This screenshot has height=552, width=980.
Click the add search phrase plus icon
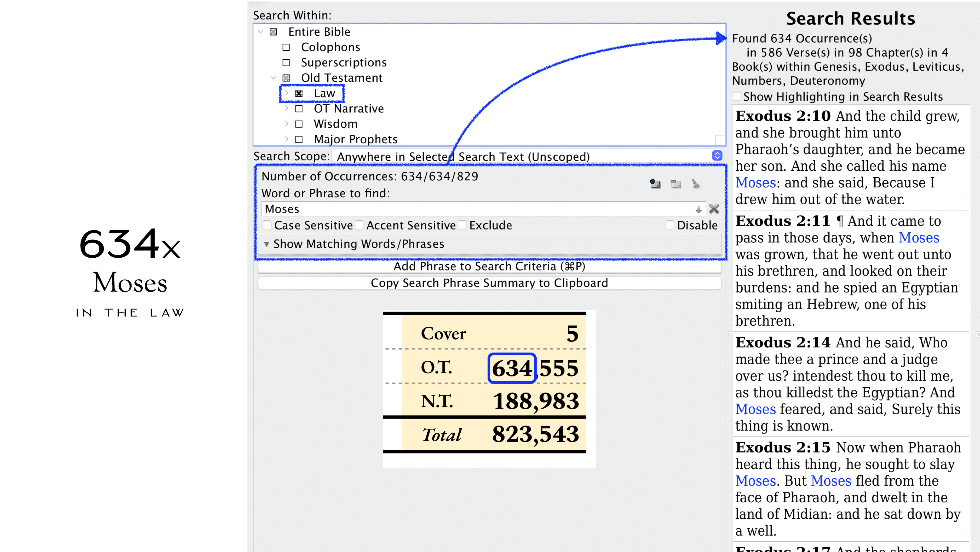[655, 184]
